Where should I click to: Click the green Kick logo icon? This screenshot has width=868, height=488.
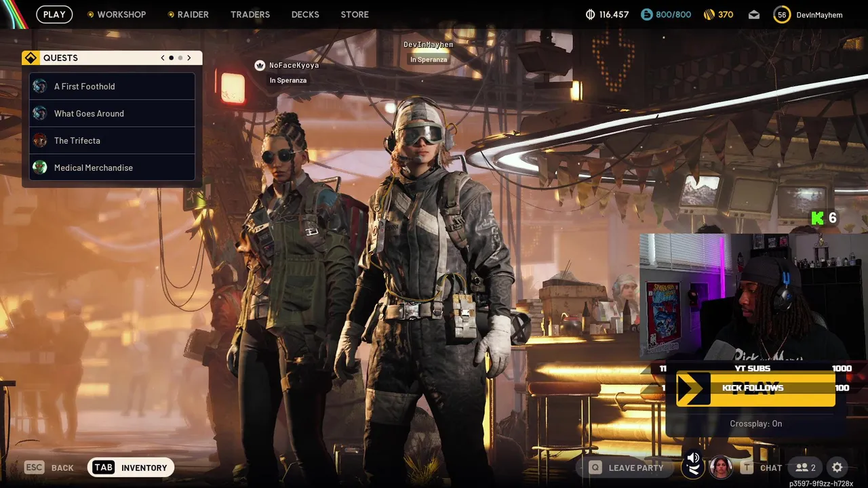click(817, 218)
